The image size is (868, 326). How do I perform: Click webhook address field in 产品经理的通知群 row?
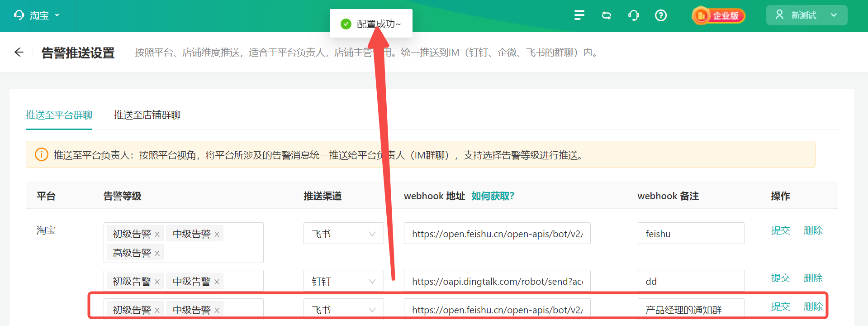point(497,310)
